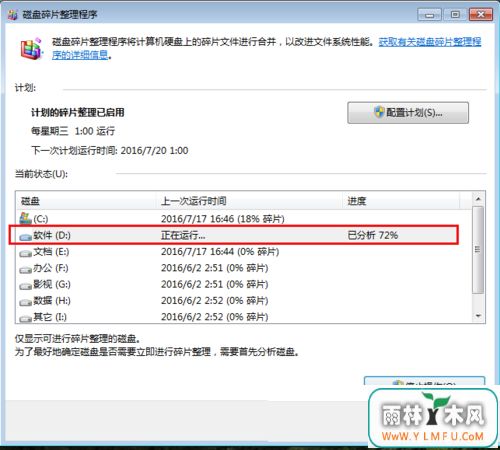Select the 数据 (H:) drive icon

pyautogui.click(x=25, y=302)
